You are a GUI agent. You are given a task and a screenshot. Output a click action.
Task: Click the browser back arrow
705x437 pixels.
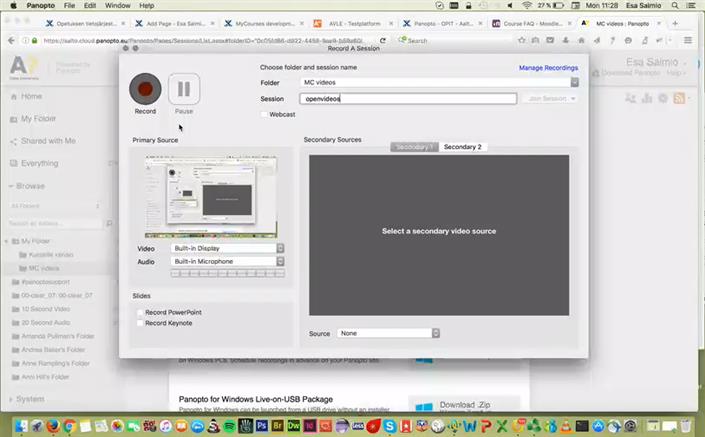(x=11, y=40)
